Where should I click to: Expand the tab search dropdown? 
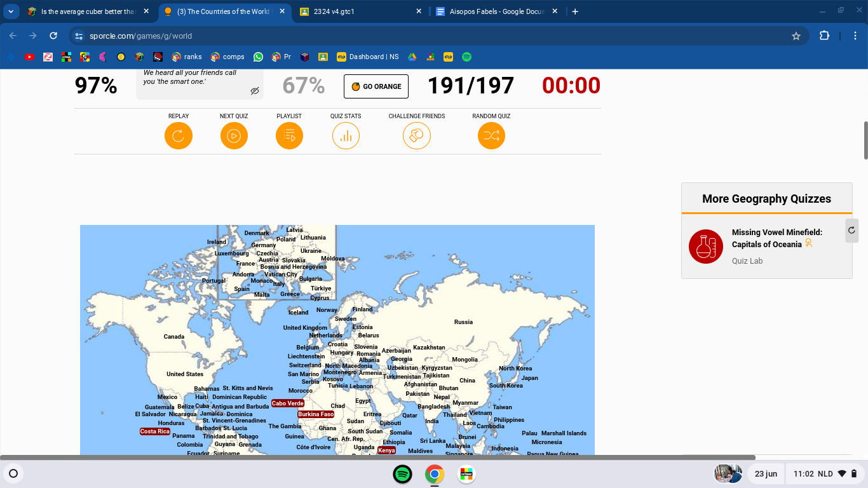pyautogui.click(x=11, y=11)
